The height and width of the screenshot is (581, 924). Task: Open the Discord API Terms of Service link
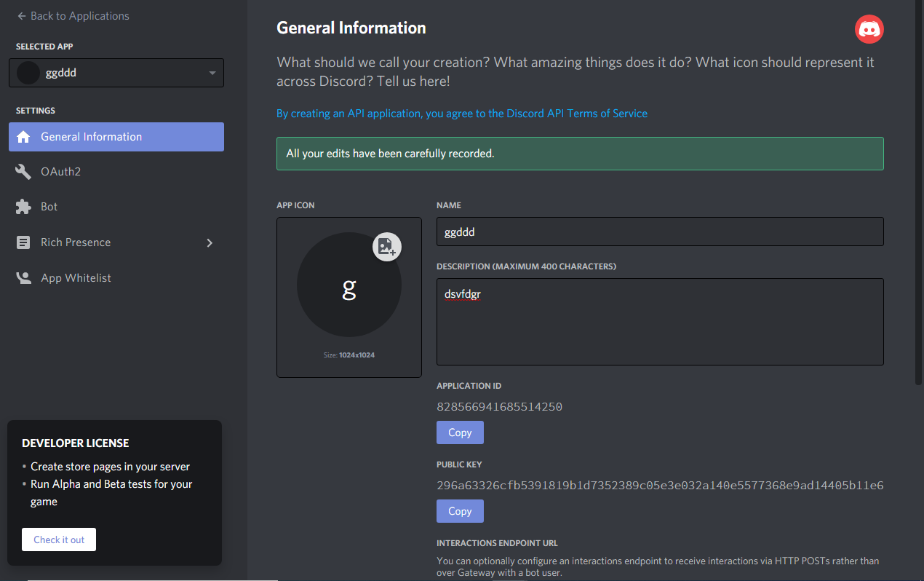tap(462, 114)
